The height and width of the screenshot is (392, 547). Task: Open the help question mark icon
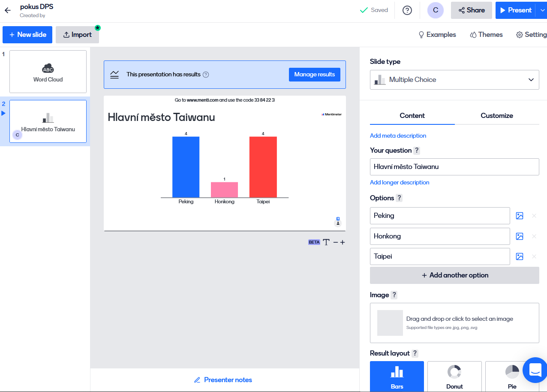click(407, 10)
